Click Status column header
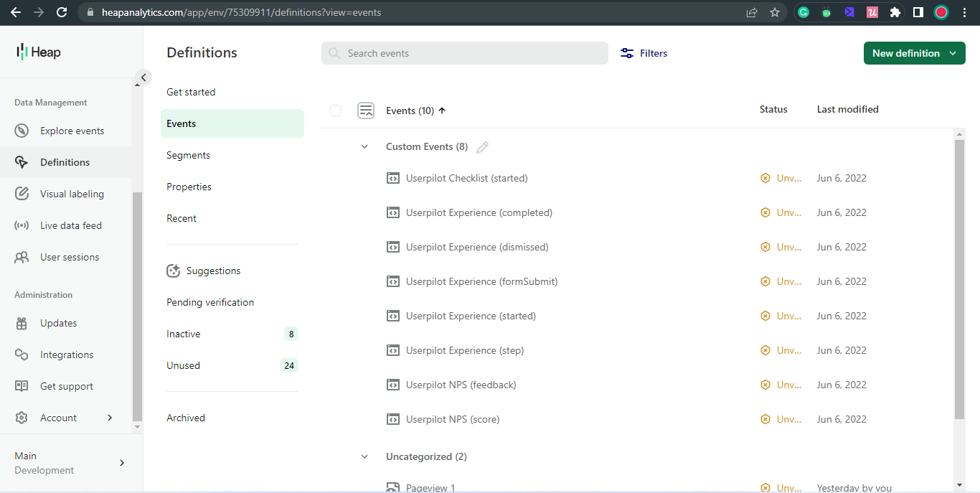Viewport: 980px width, 493px height. [x=773, y=109]
